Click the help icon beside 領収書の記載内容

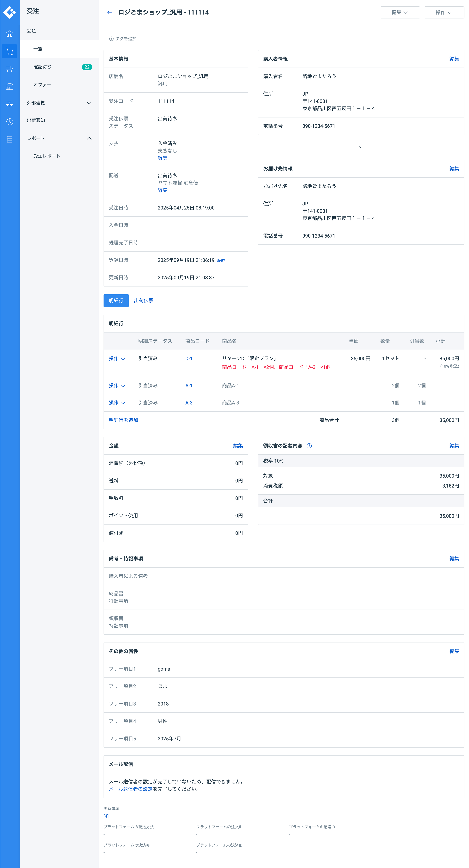pyautogui.click(x=309, y=446)
